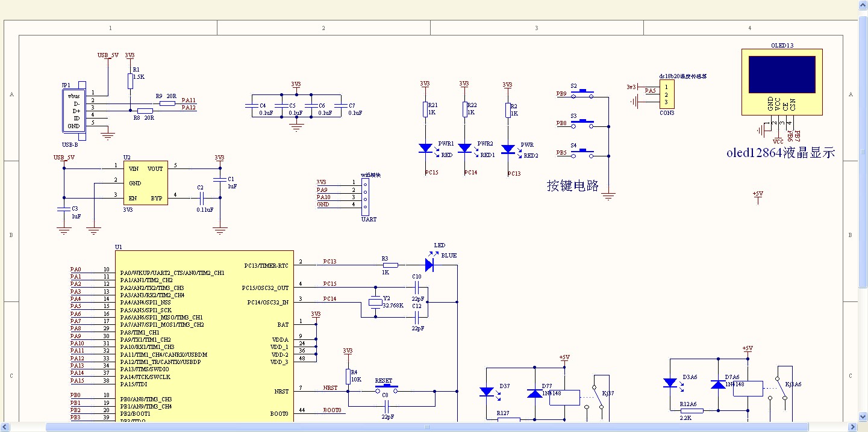Select the D7A6 1N4148 diode
Screen dimensions: 868x432
(x=717, y=384)
